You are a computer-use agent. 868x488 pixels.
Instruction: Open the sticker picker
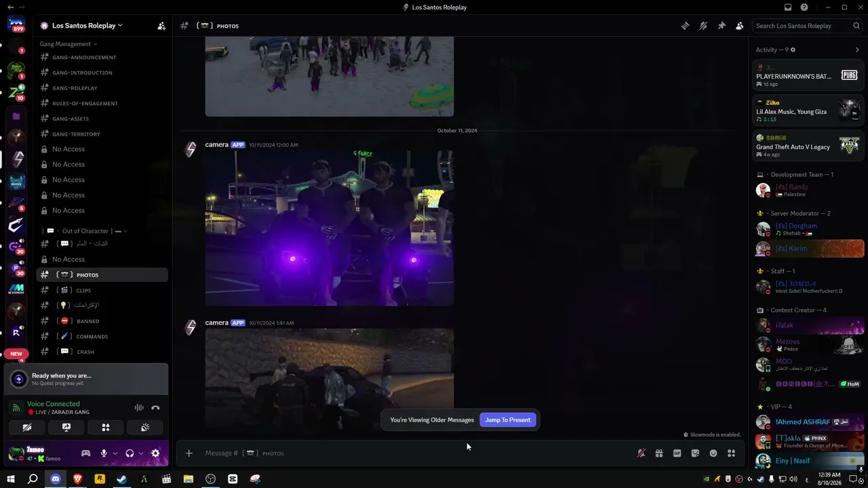click(695, 453)
